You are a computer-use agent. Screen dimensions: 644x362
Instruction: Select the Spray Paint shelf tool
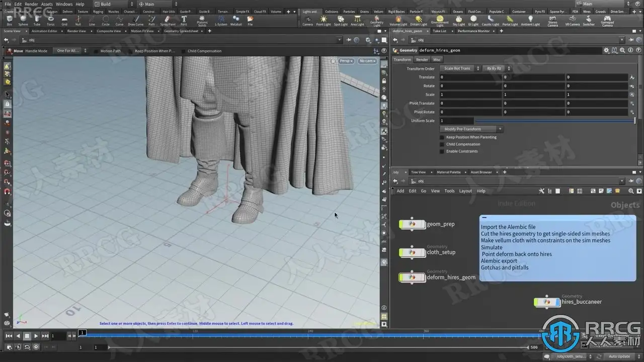pyautogui.click(x=168, y=20)
